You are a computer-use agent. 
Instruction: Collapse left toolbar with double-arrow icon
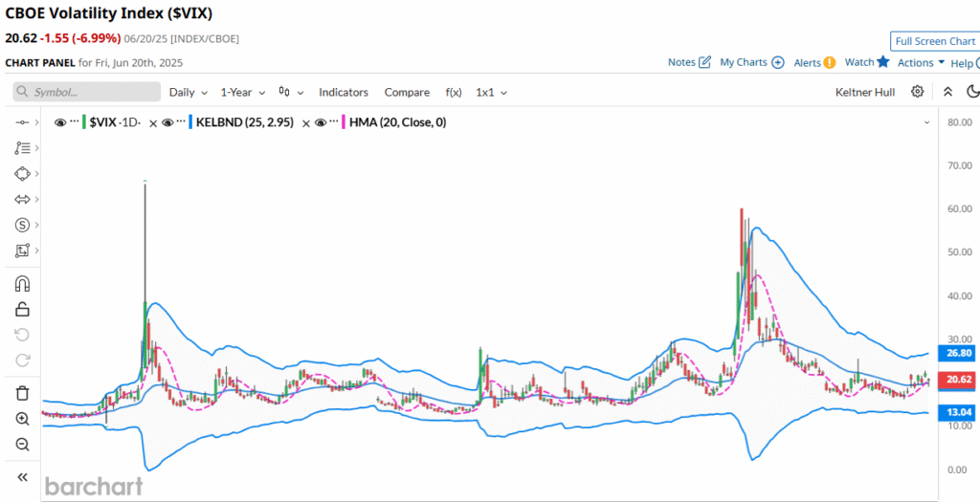22,477
